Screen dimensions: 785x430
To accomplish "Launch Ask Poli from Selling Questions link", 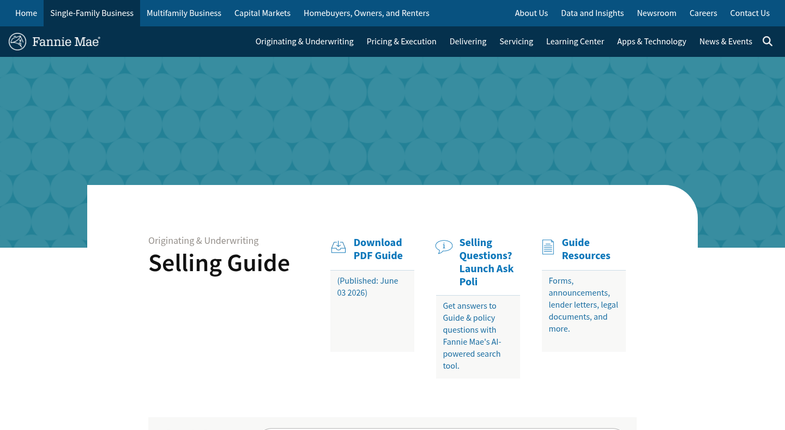I will (x=486, y=262).
